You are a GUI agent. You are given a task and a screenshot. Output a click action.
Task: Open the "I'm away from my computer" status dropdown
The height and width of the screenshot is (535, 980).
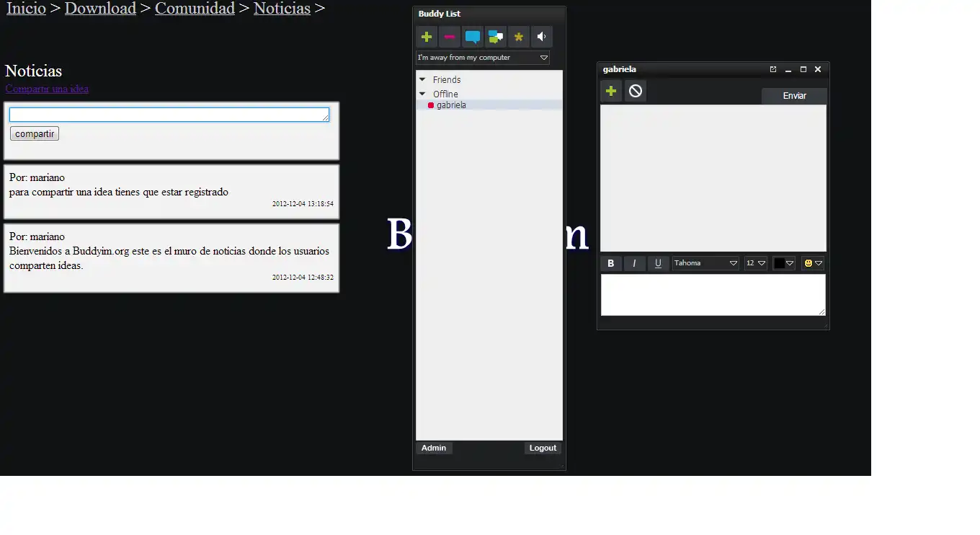[483, 58]
